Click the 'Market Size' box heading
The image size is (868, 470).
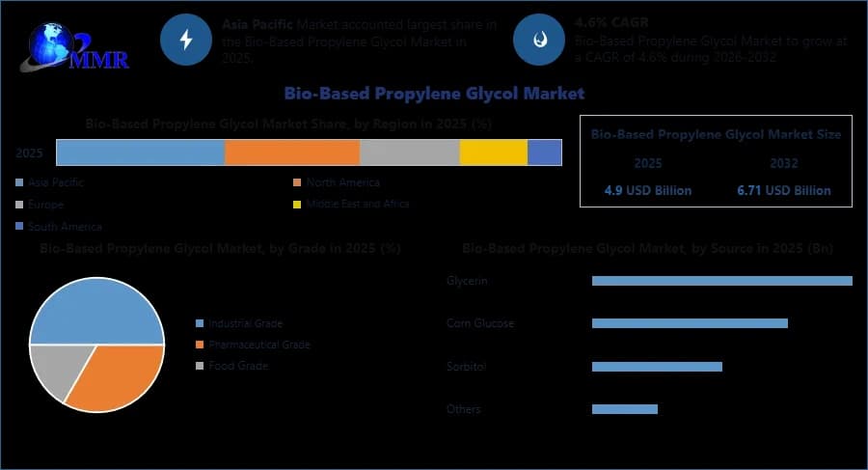[716, 134]
